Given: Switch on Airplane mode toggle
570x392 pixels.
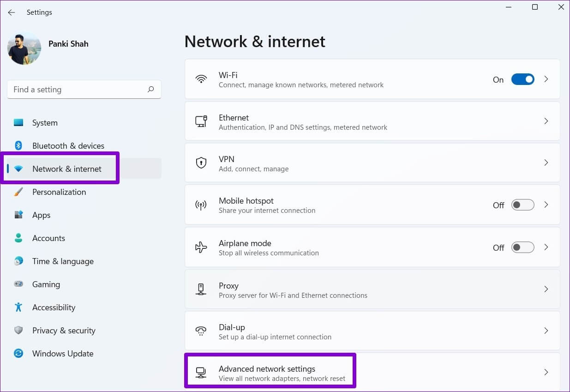Looking at the screenshot, I should pos(522,247).
